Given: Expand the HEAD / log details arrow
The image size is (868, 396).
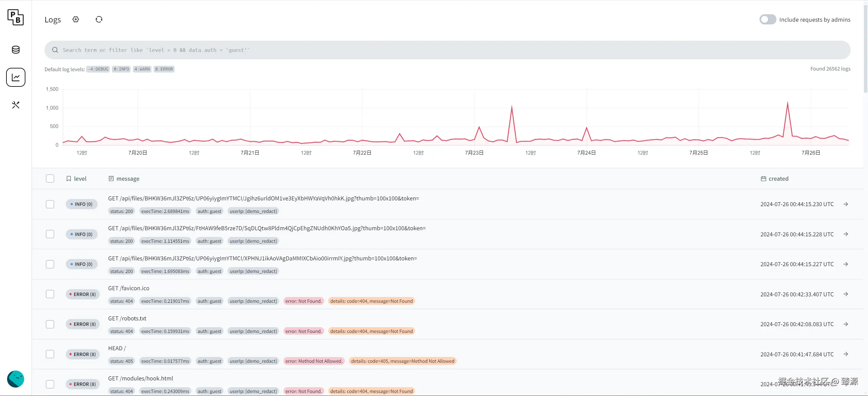Looking at the screenshot, I should (846, 354).
